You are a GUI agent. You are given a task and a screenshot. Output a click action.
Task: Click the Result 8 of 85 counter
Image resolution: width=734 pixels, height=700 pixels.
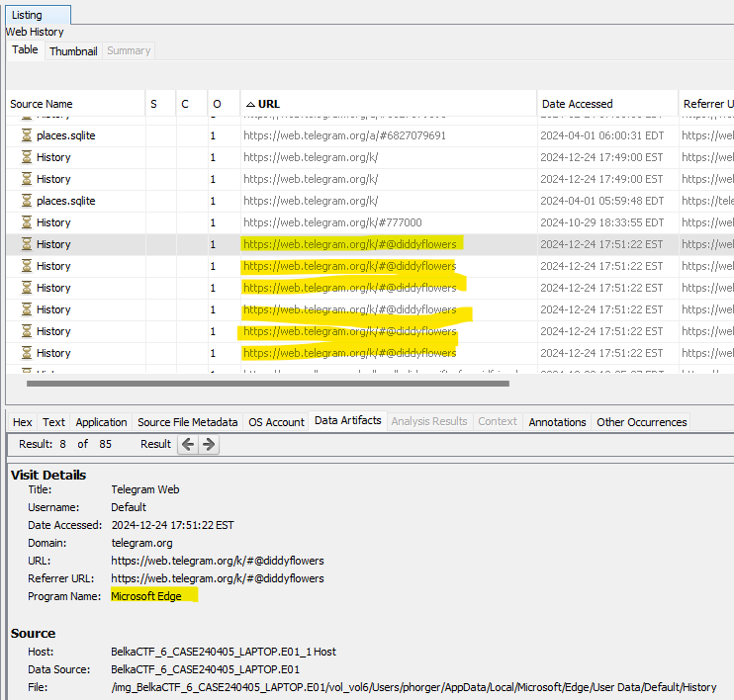click(x=65, y=444)
